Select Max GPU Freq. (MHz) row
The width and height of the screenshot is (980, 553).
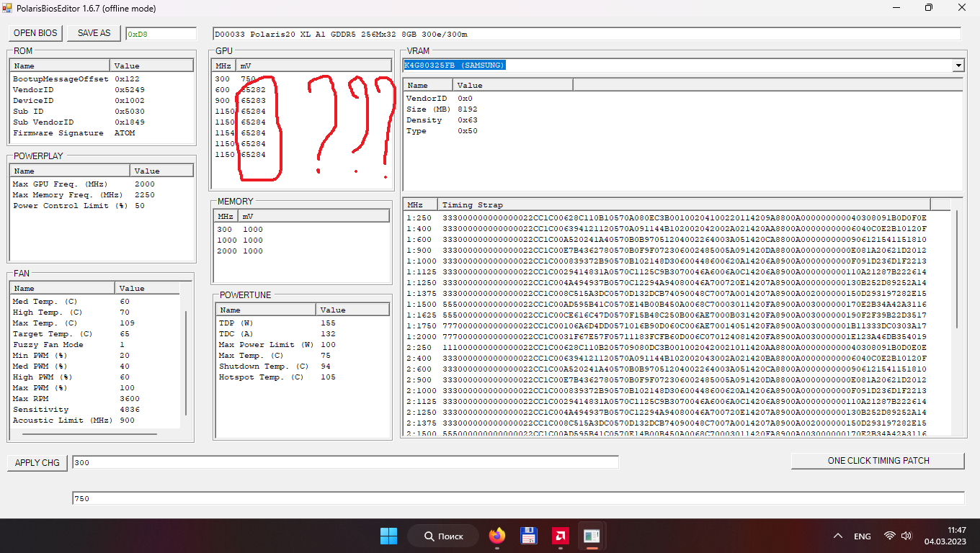102,184
